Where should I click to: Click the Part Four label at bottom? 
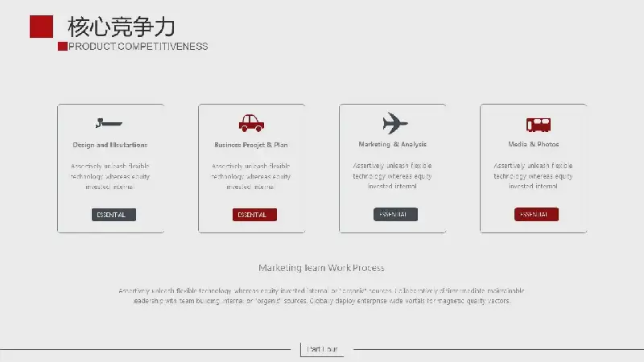click(x=322, y=349)
